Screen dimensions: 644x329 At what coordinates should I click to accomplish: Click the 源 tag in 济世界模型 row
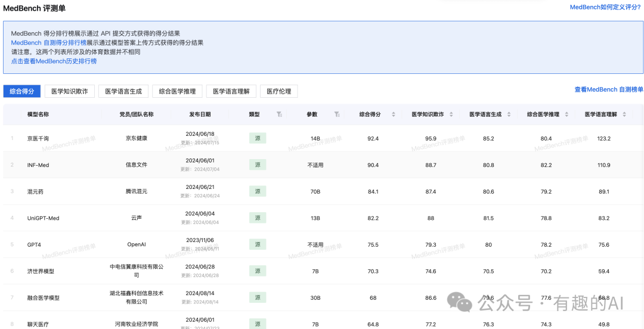click(x=258, y=271)
